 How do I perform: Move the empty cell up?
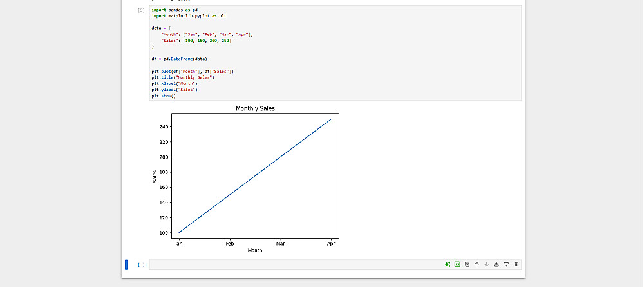(477, 264)
